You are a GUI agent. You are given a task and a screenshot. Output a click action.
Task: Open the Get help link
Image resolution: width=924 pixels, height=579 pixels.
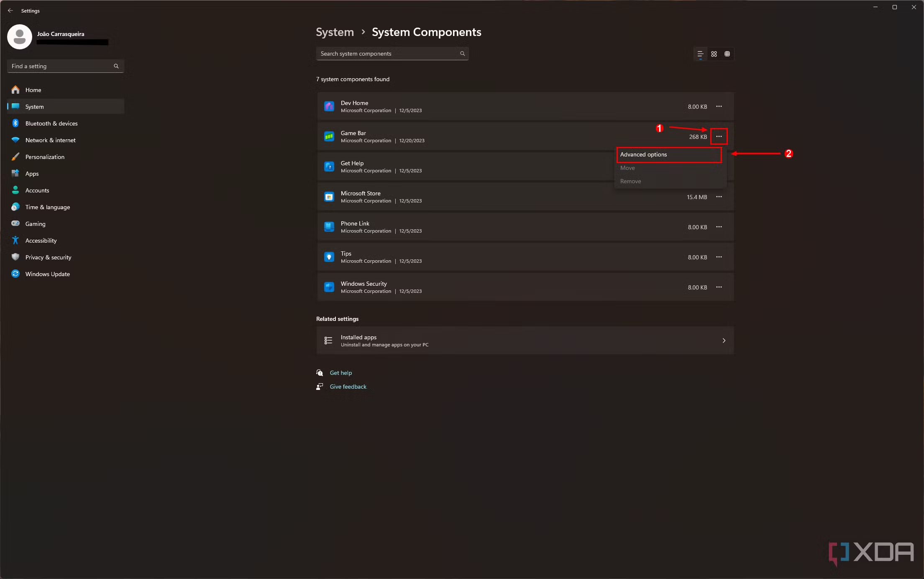tap(341, 373)
